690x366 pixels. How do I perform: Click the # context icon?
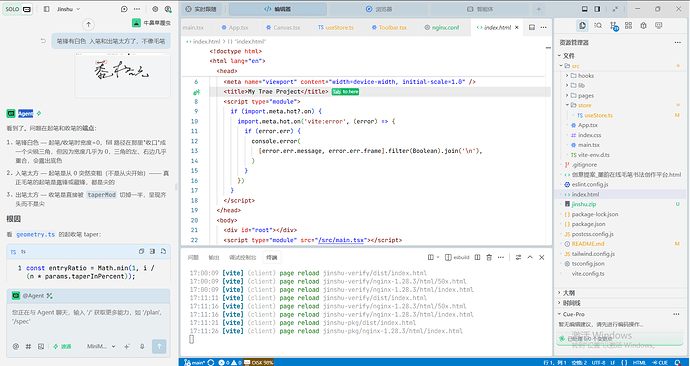click(28, 346)
